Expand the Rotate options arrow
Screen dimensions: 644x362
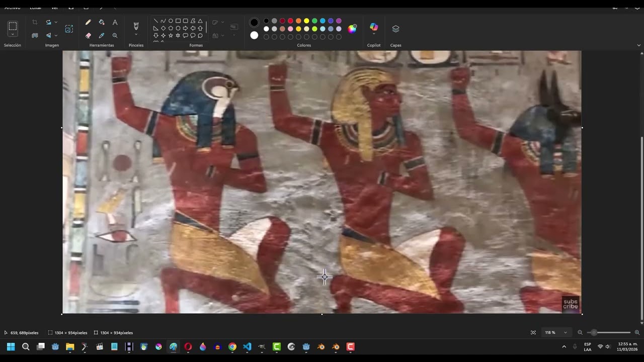point(56,22)
